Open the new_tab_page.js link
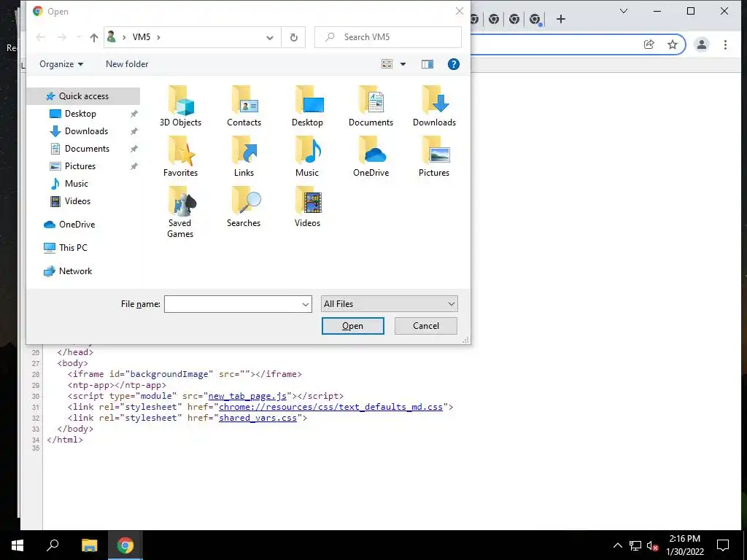This screenshot has width=747, height=560. coord(247,396)
